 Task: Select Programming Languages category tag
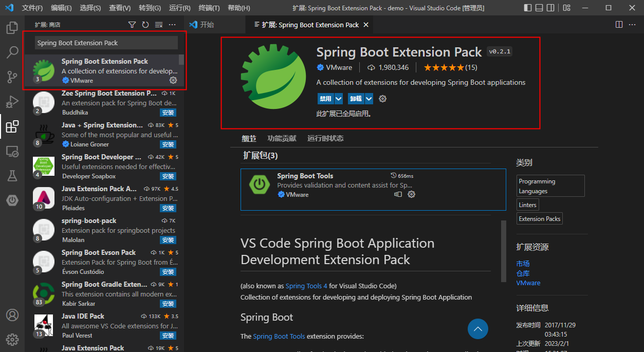coord(550,186)
